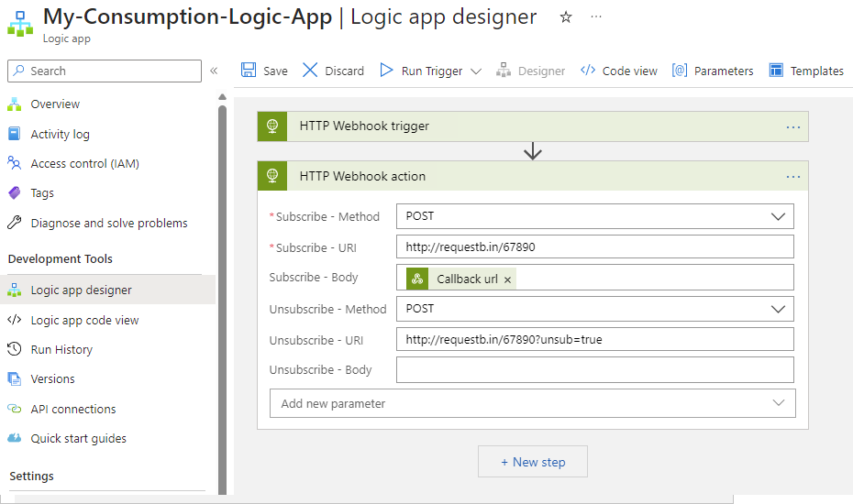Screen dimensions: 853x504
Task: Expand the Run Trigger dropdown arrow
Action: click(476, 71)
